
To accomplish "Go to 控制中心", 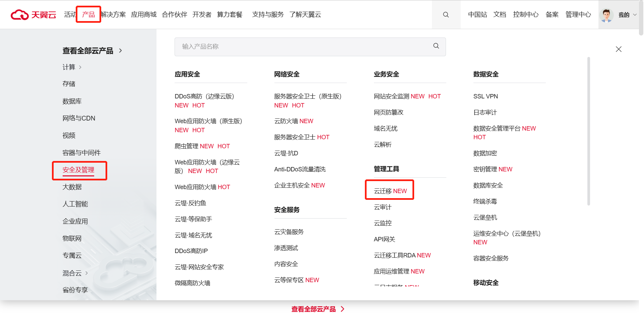I will [526, 14].
